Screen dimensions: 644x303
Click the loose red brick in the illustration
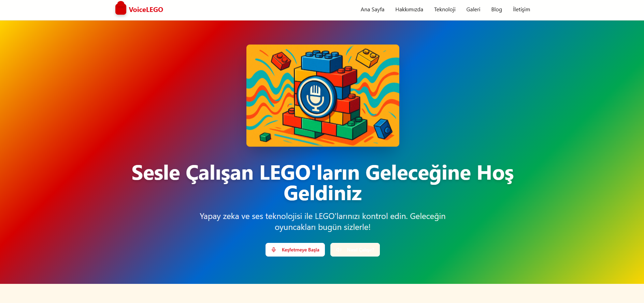click(281, 61)
